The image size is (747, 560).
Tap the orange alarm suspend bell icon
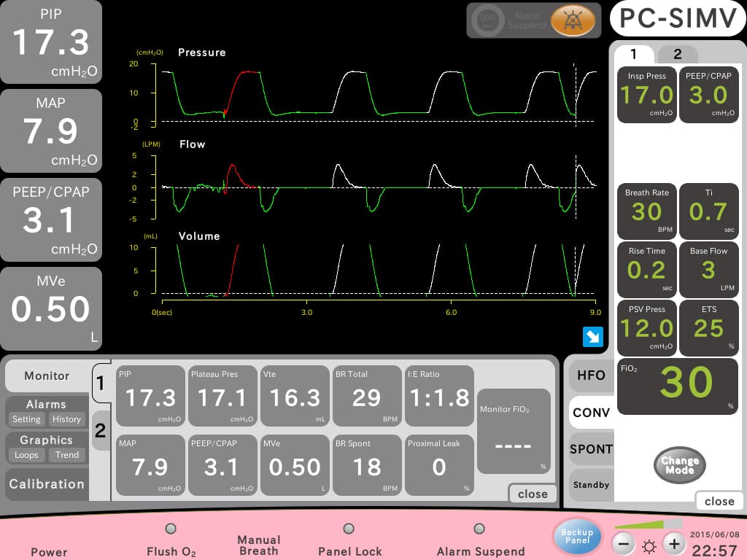tap(573, 20)
